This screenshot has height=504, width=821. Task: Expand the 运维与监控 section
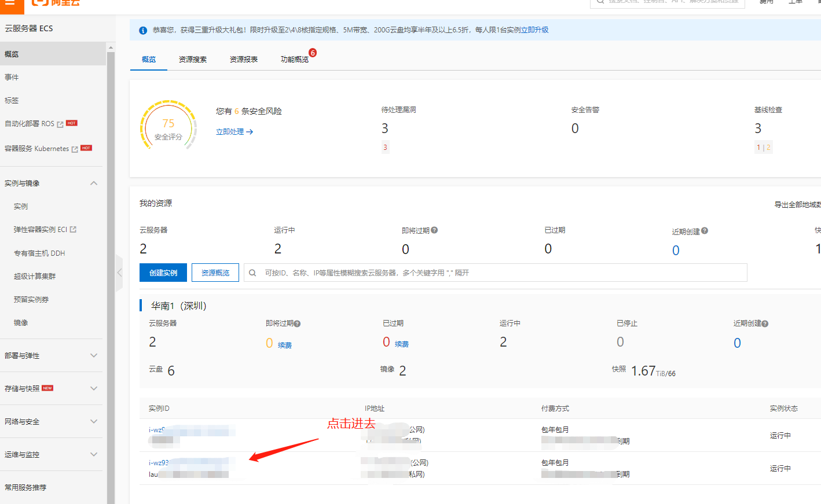(94, 455)
